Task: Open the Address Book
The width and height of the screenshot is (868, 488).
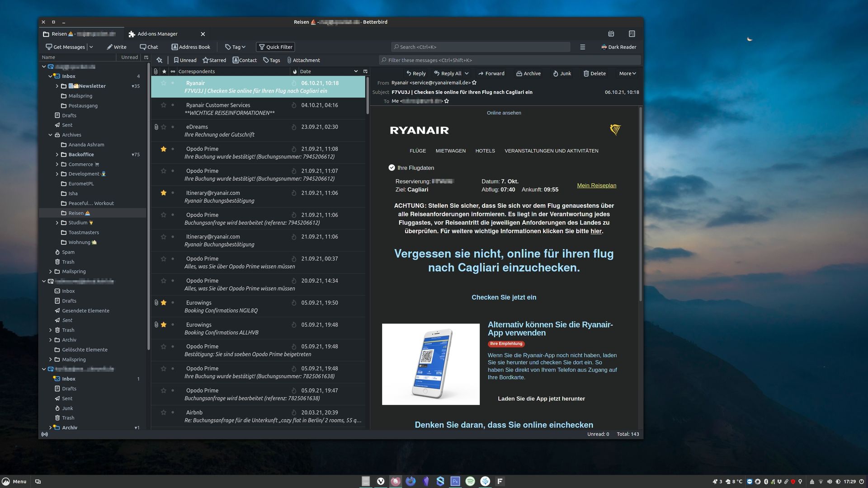Action: tap(191, 47)
